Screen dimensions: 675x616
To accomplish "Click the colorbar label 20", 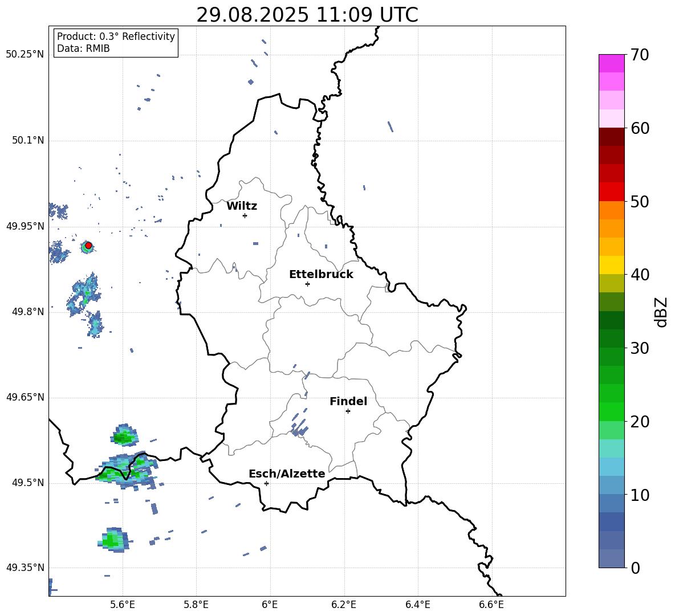I will (640, 421).
